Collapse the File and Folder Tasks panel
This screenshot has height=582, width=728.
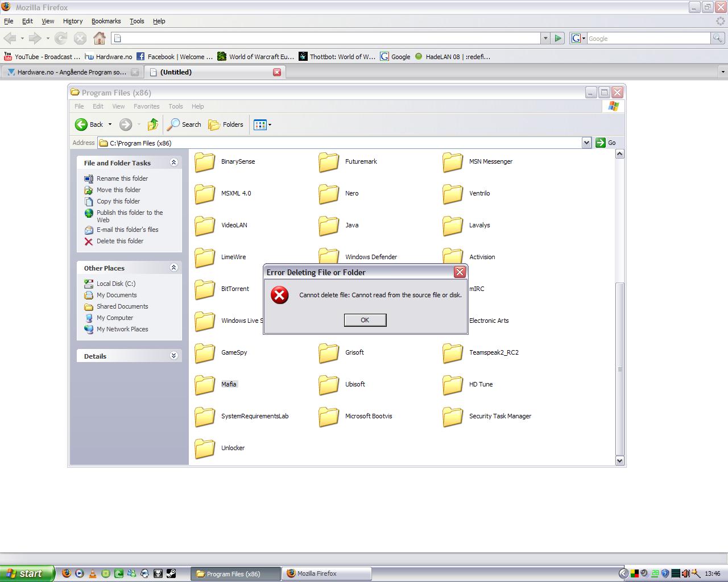[174, 163]
